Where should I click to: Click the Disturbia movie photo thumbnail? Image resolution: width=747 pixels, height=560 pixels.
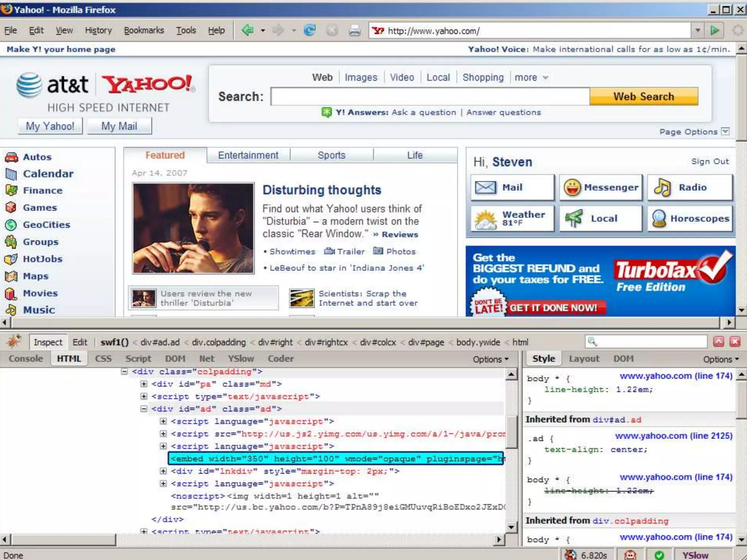pos(193,228)
